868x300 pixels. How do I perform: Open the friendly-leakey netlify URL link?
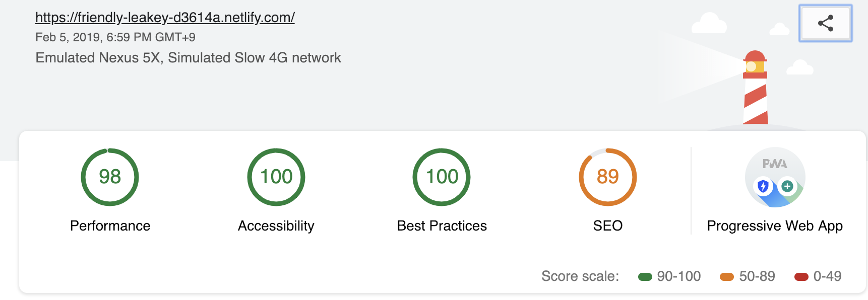(165, 18)
